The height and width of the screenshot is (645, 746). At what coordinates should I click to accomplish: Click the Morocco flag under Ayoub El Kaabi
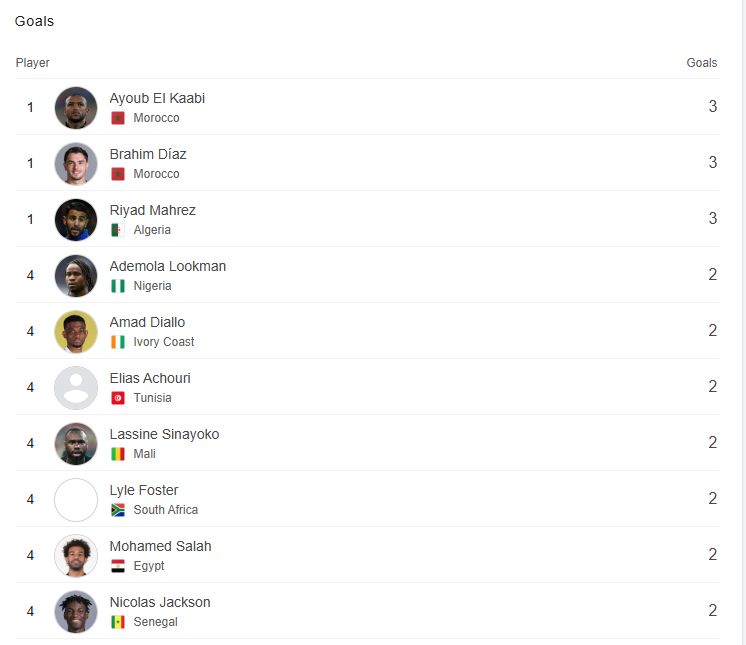[x=118, y=118]
